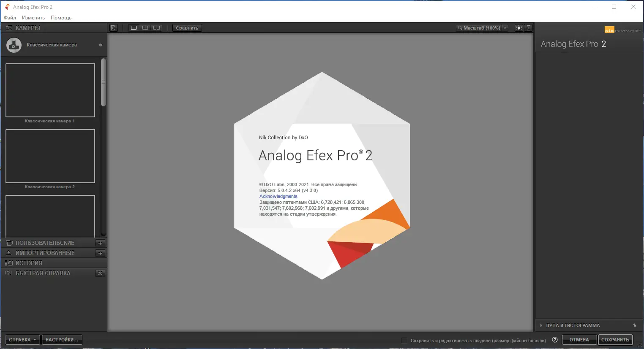
Task: Click the presets list scrollbar
Action: coord(104,82)
